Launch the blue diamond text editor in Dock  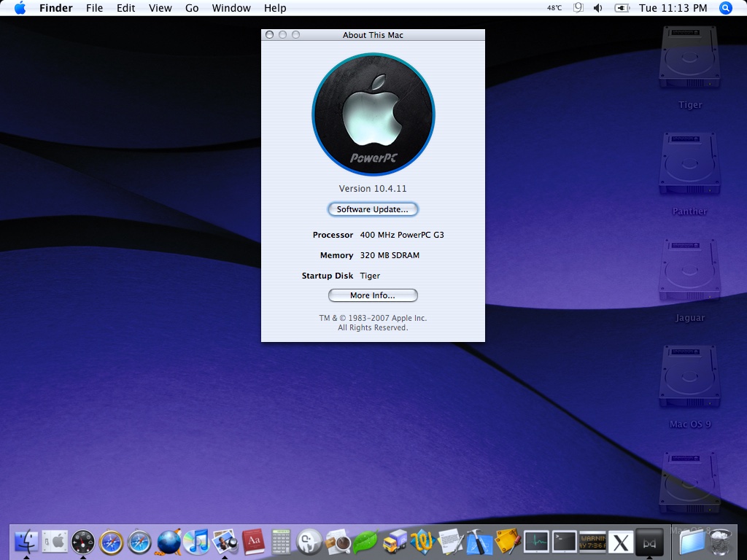click(x=422, y=542)
